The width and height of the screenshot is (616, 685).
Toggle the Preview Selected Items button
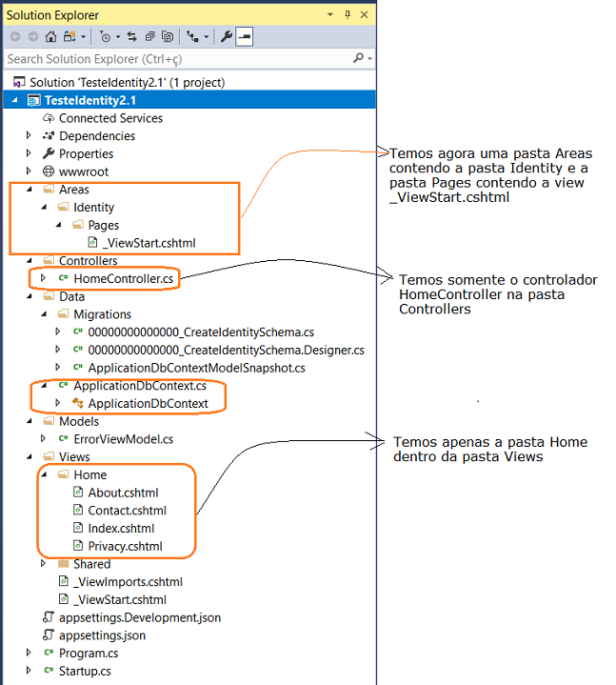(245, 37)
